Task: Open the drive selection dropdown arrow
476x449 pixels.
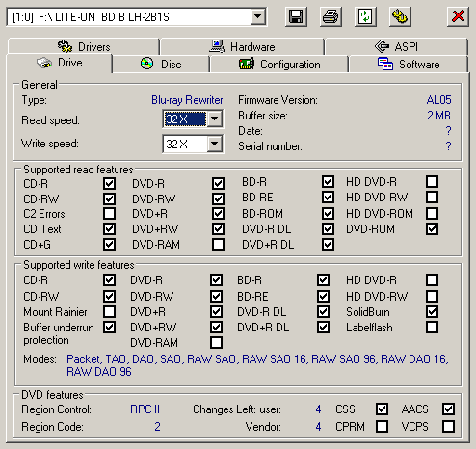Action: pyautogui.click(x=258, y=16)
